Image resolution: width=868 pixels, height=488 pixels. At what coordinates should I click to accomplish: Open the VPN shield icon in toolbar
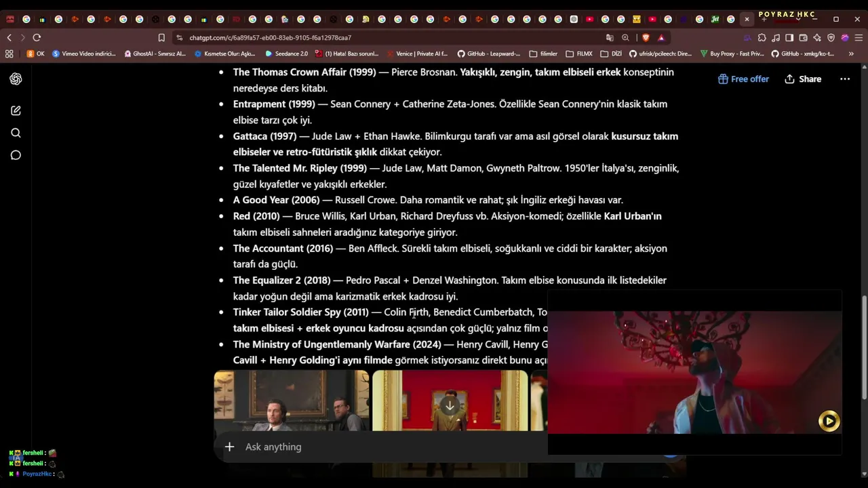tap(831, 38)
